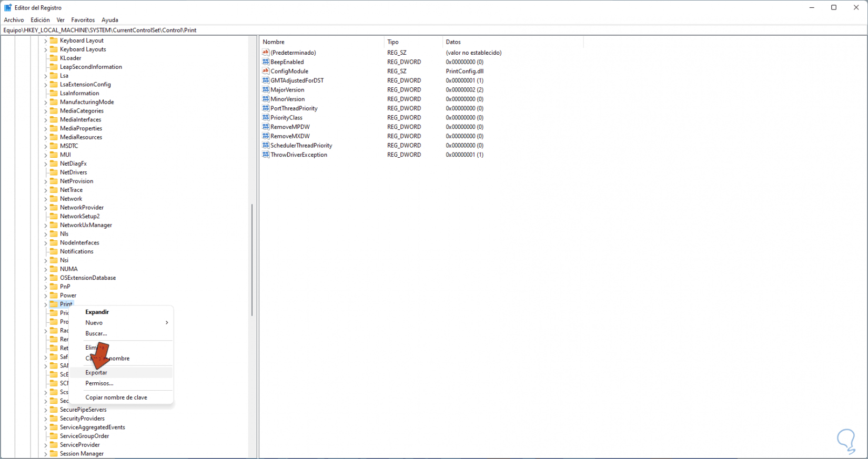Image resolution: width=868 pixels, height=459 pixels.
Task: Click the ThrowDriverException value icon
Action: tap(266, 155)
